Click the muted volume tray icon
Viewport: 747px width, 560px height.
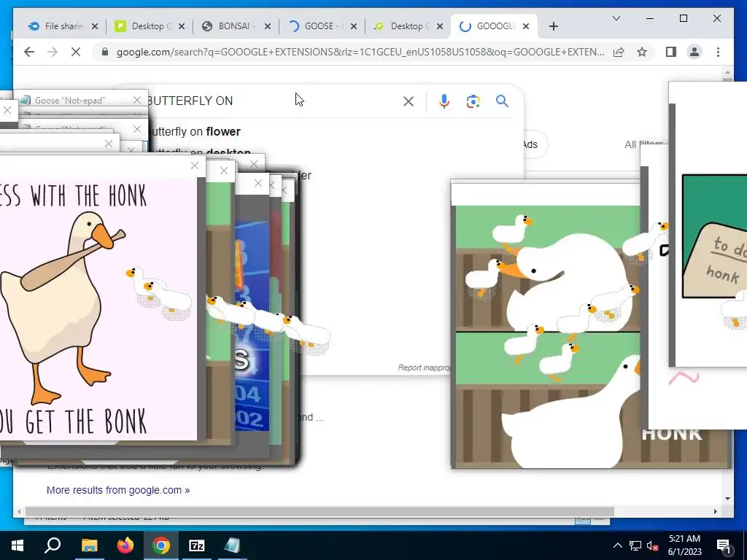[652, 545]
